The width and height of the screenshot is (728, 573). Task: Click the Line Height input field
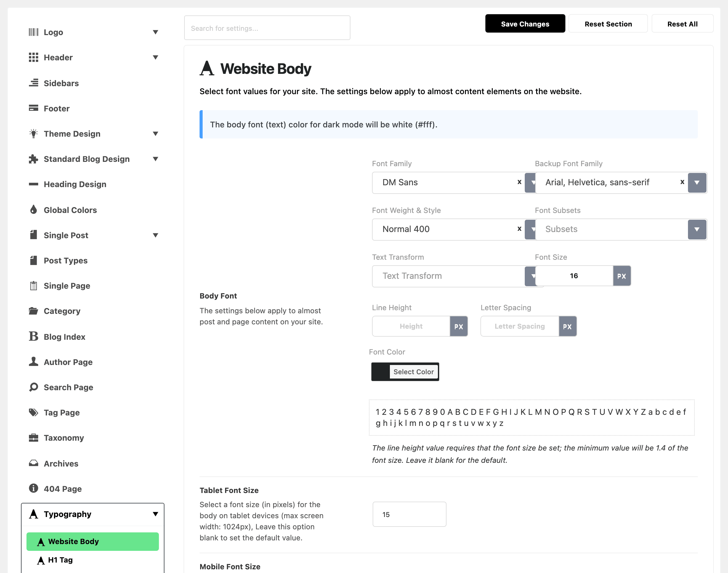[x=411, y=327]
